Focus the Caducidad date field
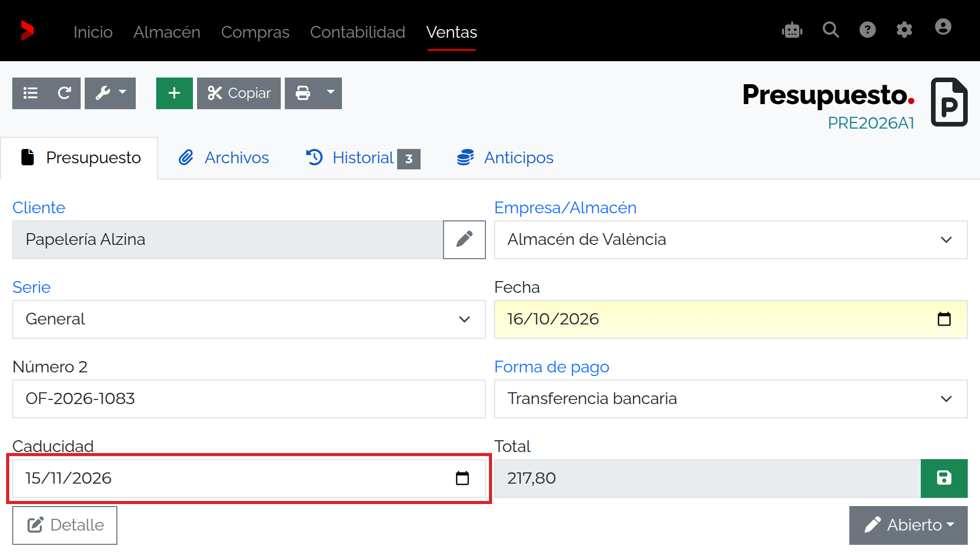The width and height of the screenshot is (980, 553). coord(249,479)
